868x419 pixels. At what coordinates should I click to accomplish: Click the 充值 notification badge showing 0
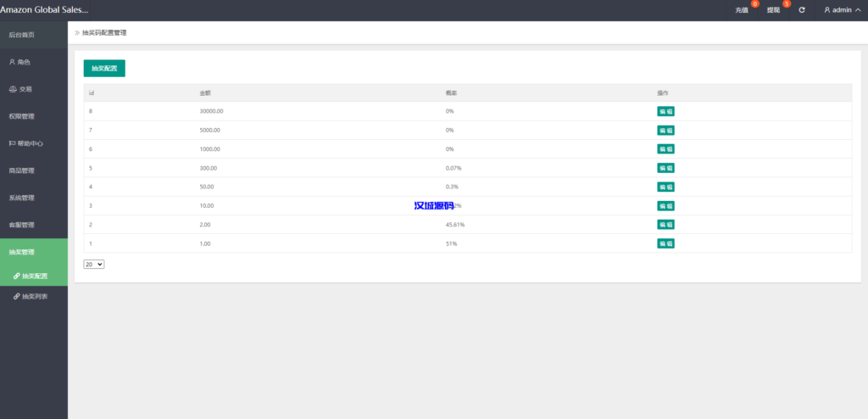754,4
